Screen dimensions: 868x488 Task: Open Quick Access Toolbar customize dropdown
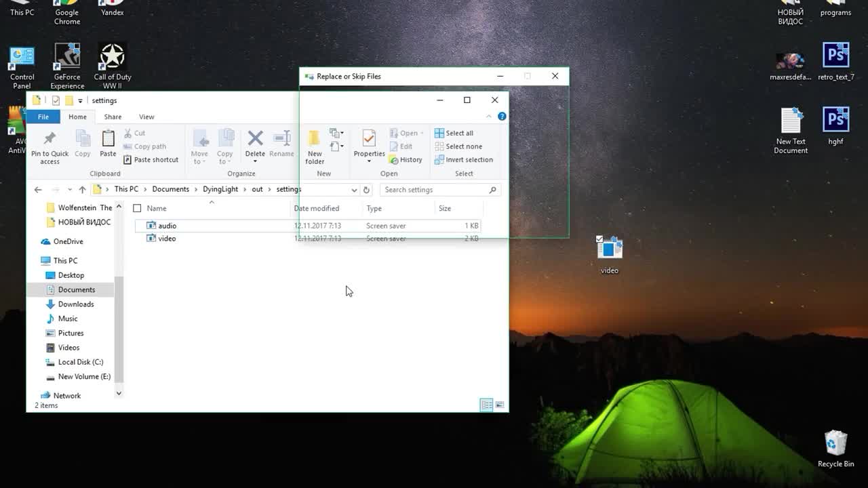tap(80, 101)
